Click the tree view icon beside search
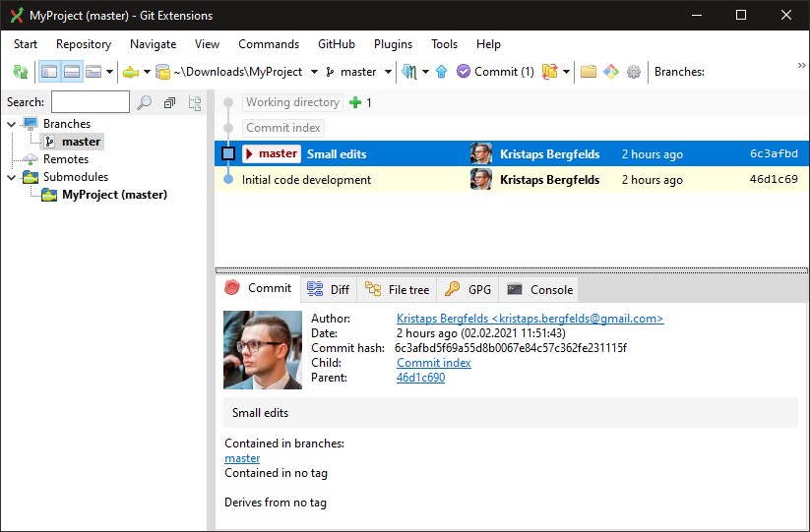This screenshot has width=810, height=532. (195, 103)
